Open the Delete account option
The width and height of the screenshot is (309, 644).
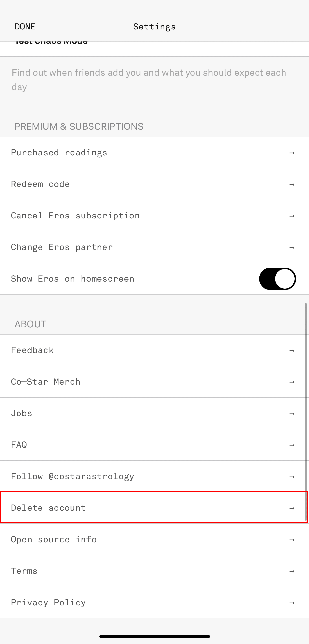(49, 508)
